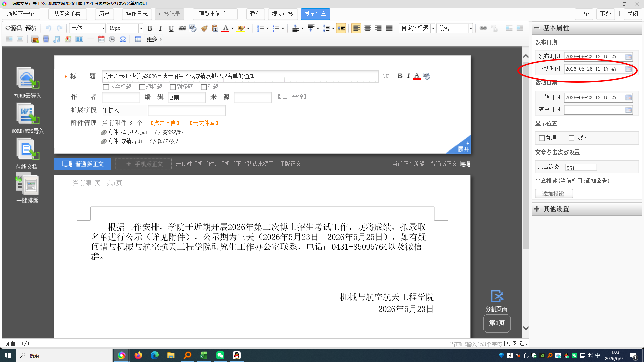Screen dimensions: 644x362
Task: Click 历史 in top menu
Action: [x=104, y=14]
